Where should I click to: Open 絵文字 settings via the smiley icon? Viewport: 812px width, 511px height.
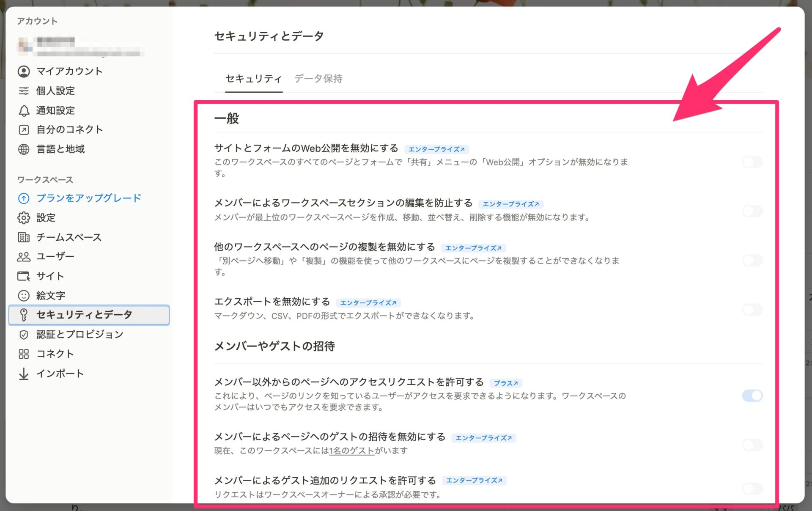(24, 295)
